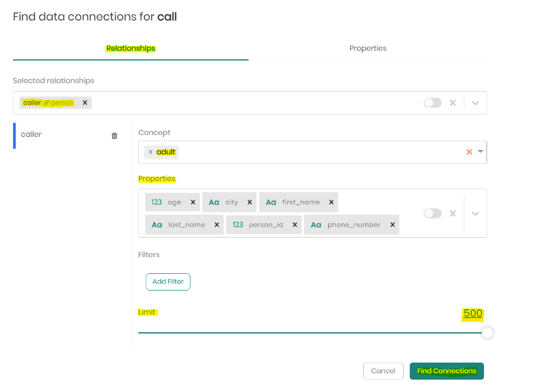Remove the city property chip

pos(249,202)
